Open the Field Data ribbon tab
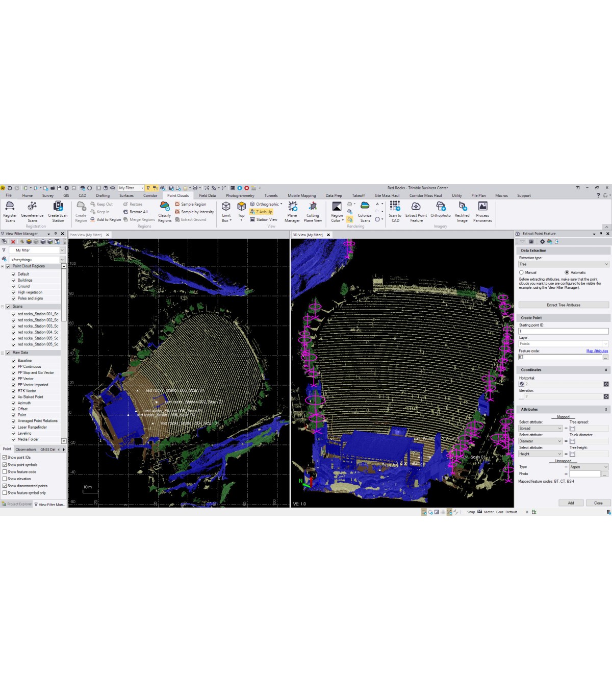The image size is (612, 700). (207, 195)
